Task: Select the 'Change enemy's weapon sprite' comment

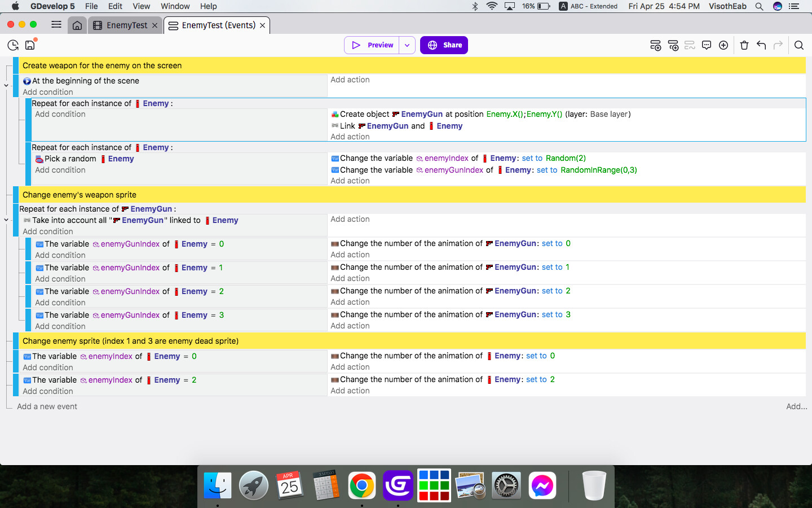Action: click(412, 195)
